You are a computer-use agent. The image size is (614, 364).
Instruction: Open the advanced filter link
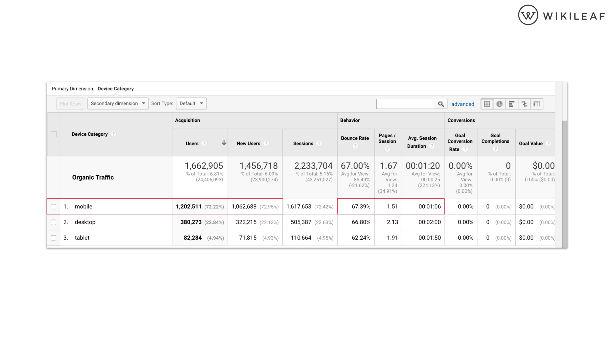[463, 104]
